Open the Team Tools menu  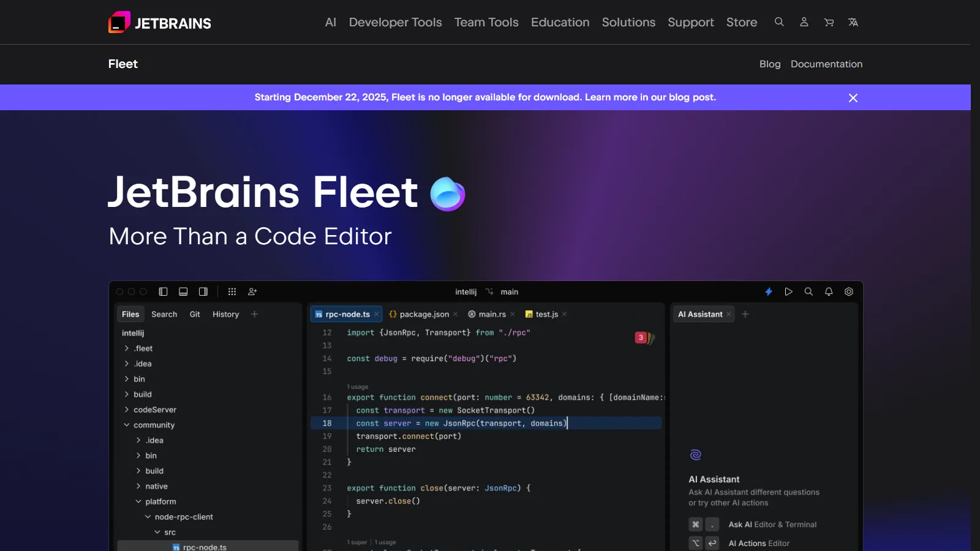[486, 22]
